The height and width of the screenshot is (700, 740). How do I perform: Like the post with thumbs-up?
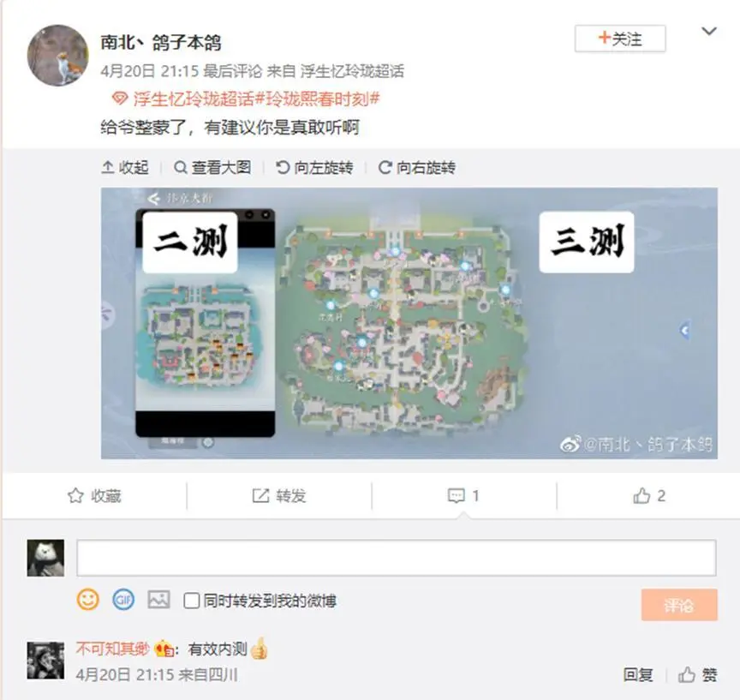click(649, 495)
